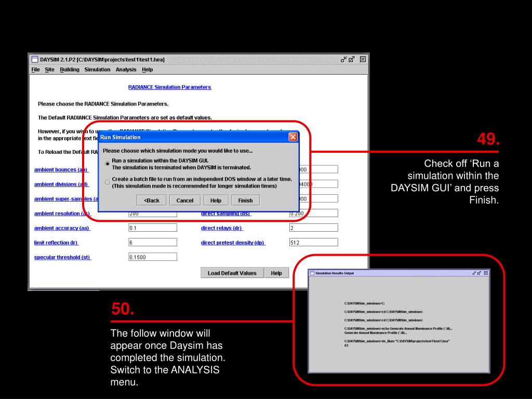
Task: Click ambient resolution field showing 200
Action: coord(153,215)
